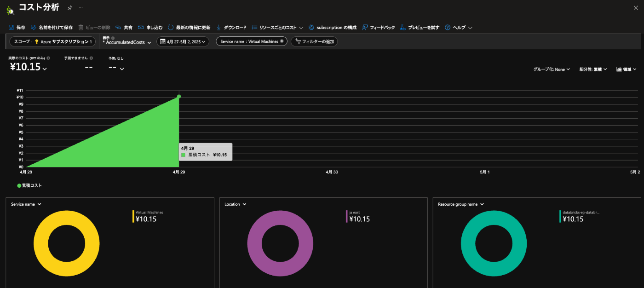Open Resource group name donut dropdown

461,204
